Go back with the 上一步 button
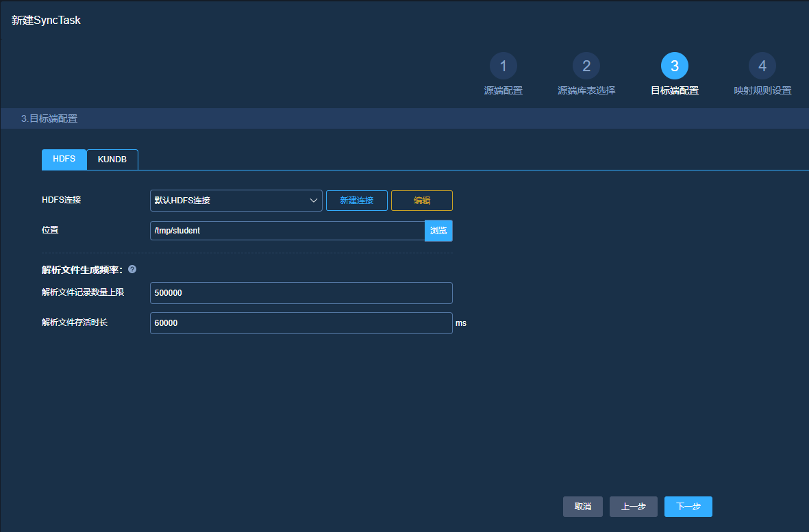Image resolution: width=809 pixels, height=532 pixels. tap(633, 507)
